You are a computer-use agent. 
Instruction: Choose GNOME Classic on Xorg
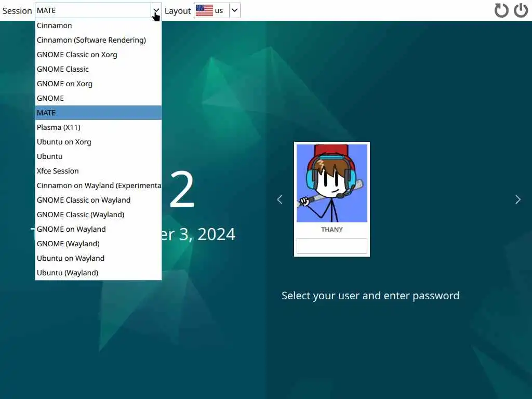(x=98, y=55)
